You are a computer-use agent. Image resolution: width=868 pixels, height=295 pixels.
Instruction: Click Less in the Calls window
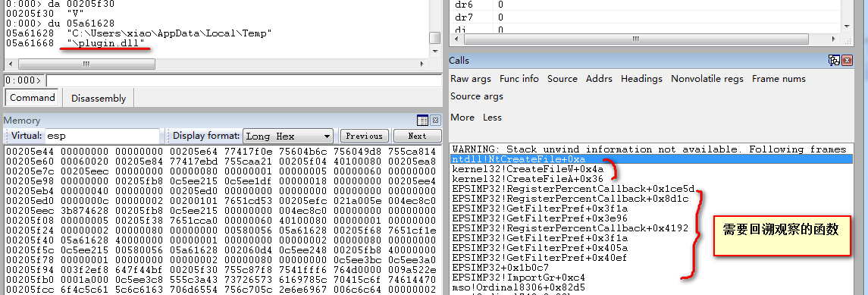click(492, 118)
